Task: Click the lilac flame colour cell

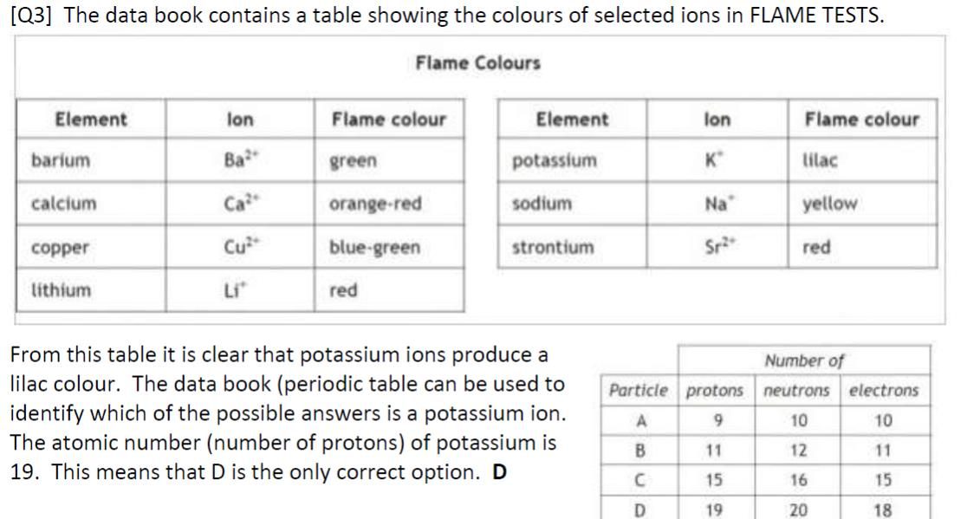Action: point(862,160)
